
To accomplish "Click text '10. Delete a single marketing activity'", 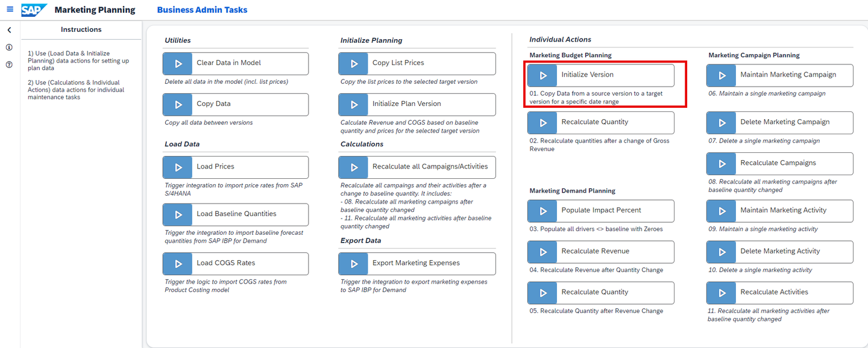I will pyautogui.click(x=760, y=270).
